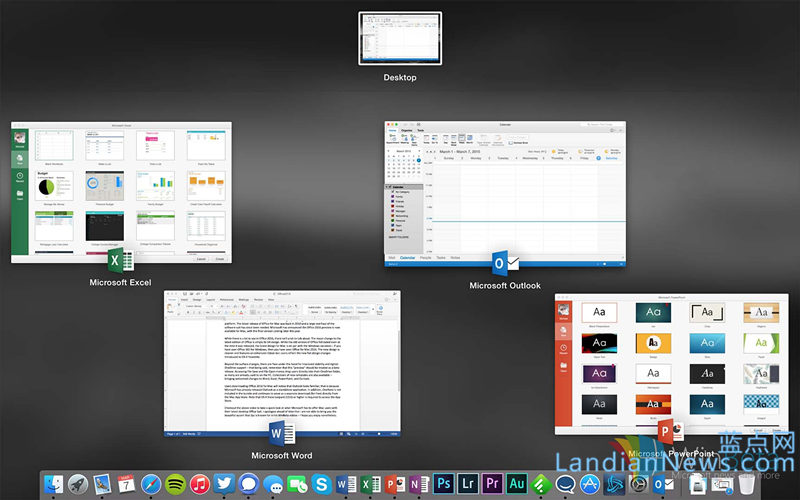Switch to Mail view in Outlook
This screenshot has width=800, height=500.
coord(392,258)
